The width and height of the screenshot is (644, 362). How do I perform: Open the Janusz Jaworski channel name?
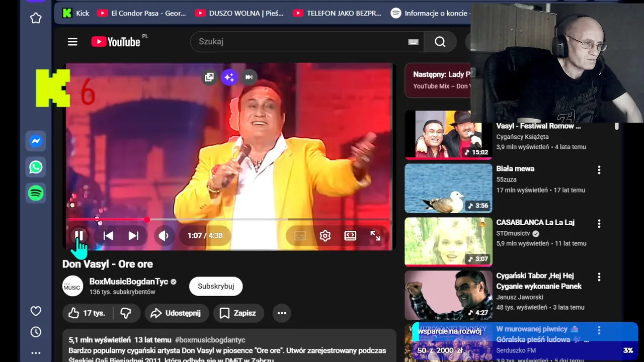pyautogui.click(x=520, y=297)
